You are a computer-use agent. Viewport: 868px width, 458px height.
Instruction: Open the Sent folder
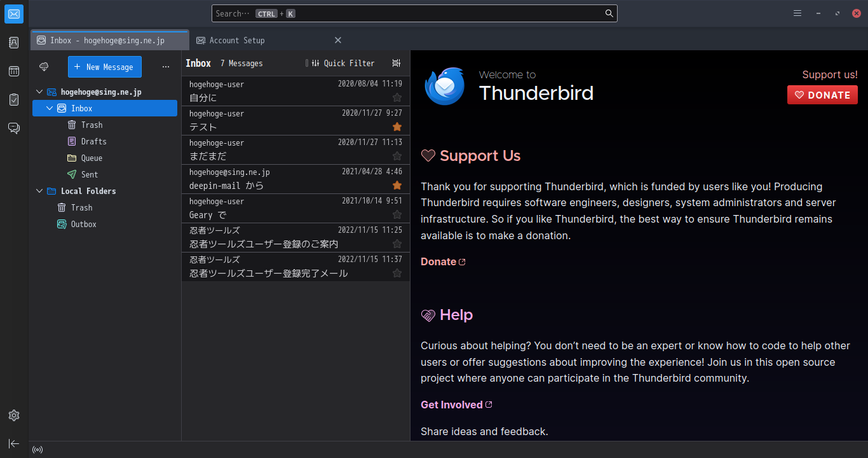pos(105,175)
